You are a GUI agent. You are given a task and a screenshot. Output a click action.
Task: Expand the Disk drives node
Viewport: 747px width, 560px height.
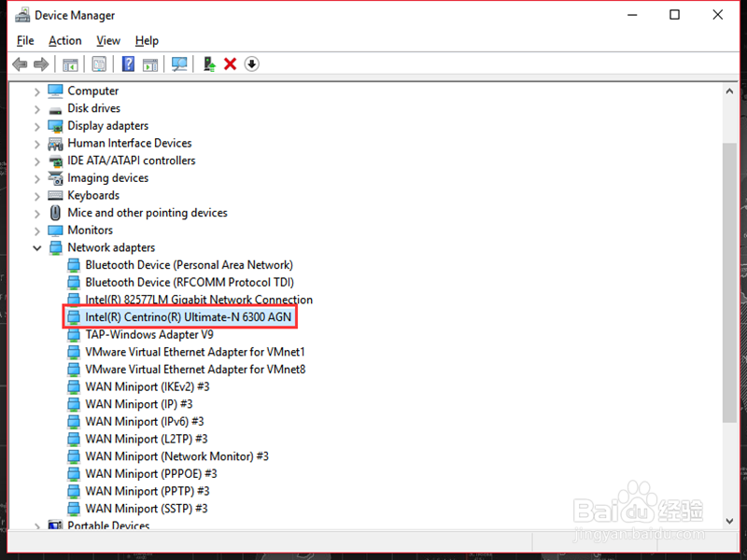click(x=37, y=109)
